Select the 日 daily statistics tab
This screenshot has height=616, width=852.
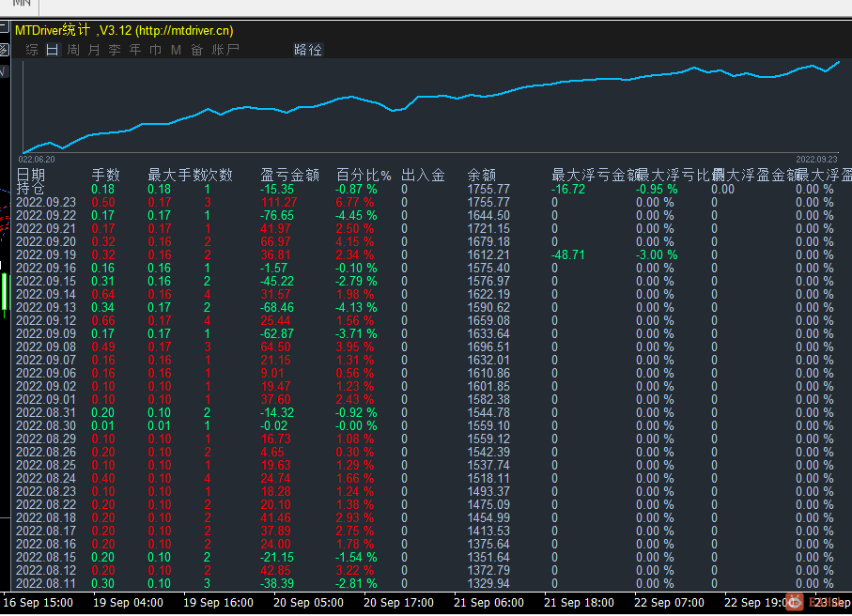coord(53,50)
